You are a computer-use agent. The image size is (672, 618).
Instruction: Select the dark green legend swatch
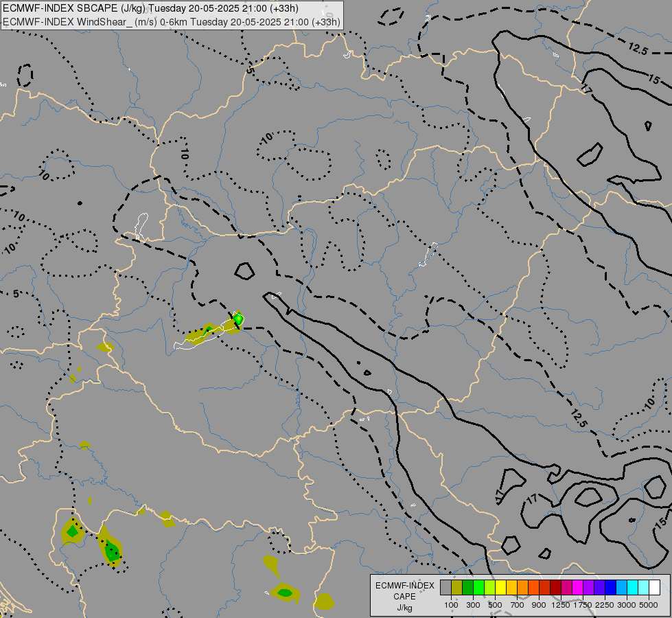point(467,587)
